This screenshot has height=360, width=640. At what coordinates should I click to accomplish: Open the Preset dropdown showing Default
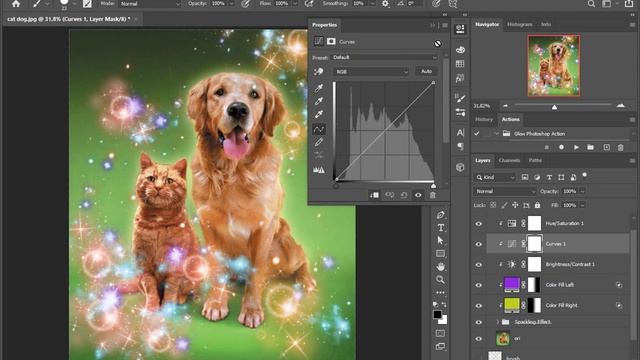pos(384,58)
